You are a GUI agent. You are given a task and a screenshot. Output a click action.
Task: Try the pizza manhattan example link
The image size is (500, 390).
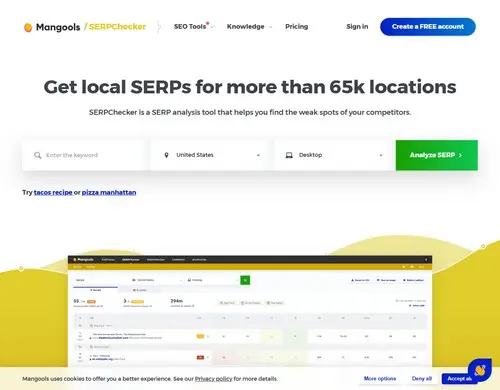point(109,192)
